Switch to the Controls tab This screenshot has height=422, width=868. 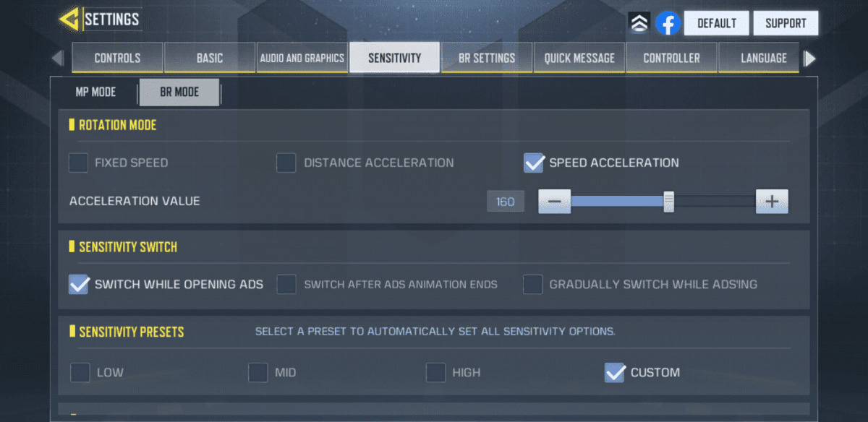tap(117, 58)
